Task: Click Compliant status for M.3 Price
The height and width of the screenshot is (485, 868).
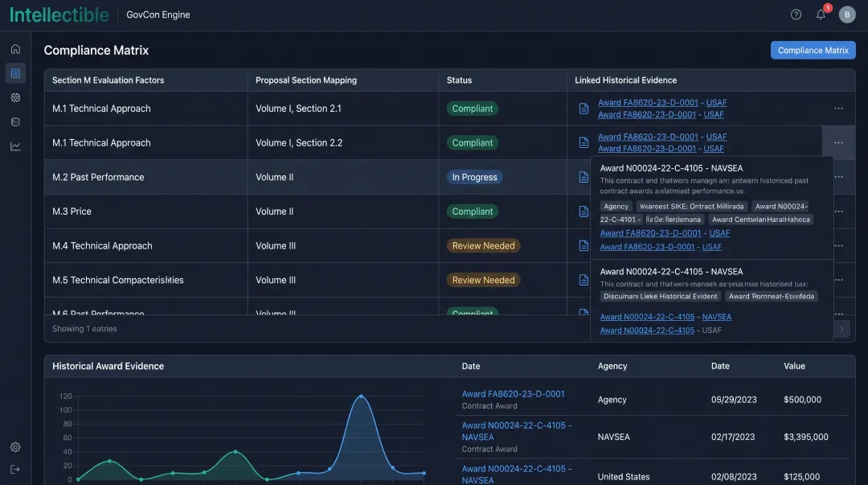Action: [x=473, y=212]
